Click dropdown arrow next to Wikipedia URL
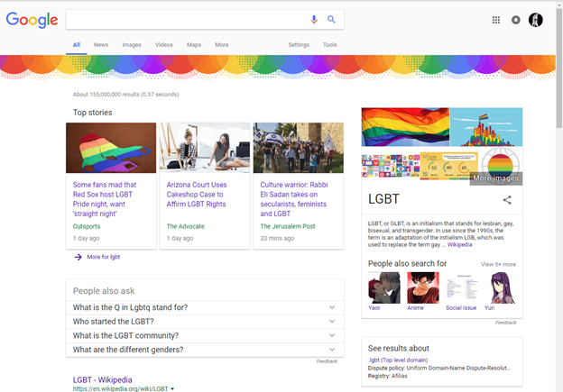 172,388
